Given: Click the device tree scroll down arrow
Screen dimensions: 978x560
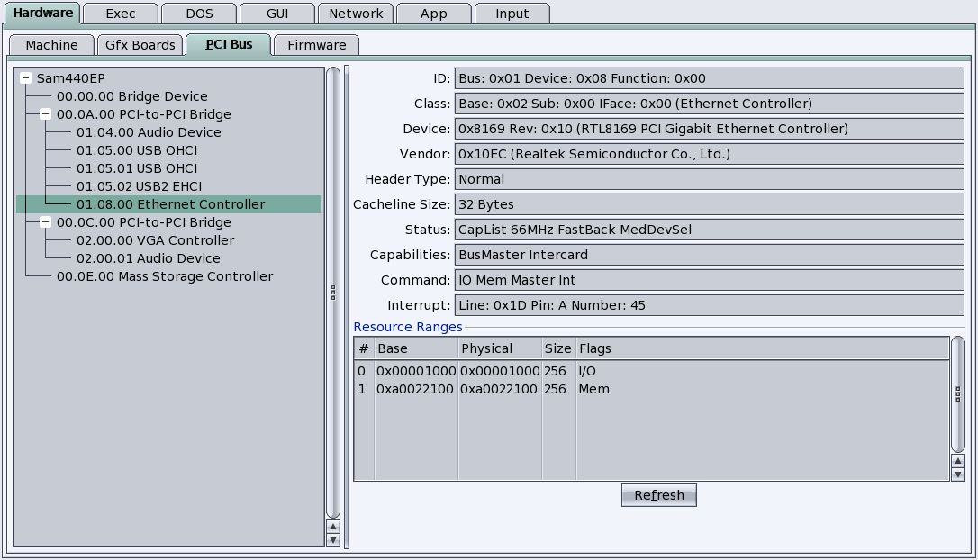Looking at the screenshot, I should point(333,540).
